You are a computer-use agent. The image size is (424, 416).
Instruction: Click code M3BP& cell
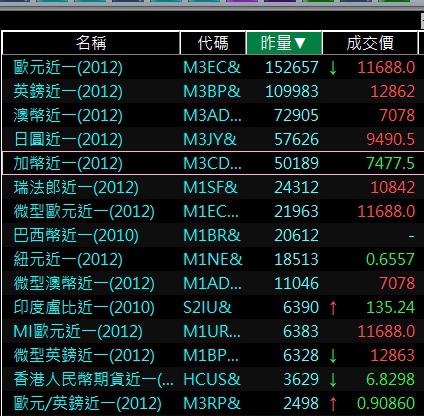click(212, 92)
